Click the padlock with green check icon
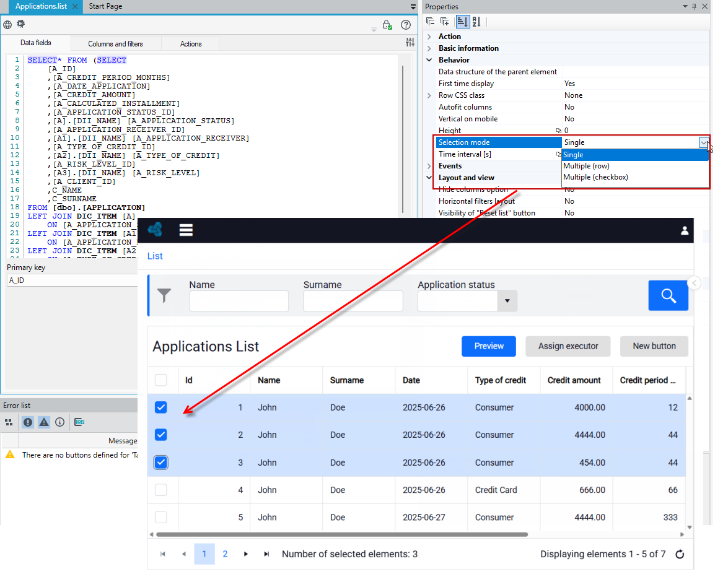Image resolution: width=728 pixels, height=574 pixels. pos(387,25)
